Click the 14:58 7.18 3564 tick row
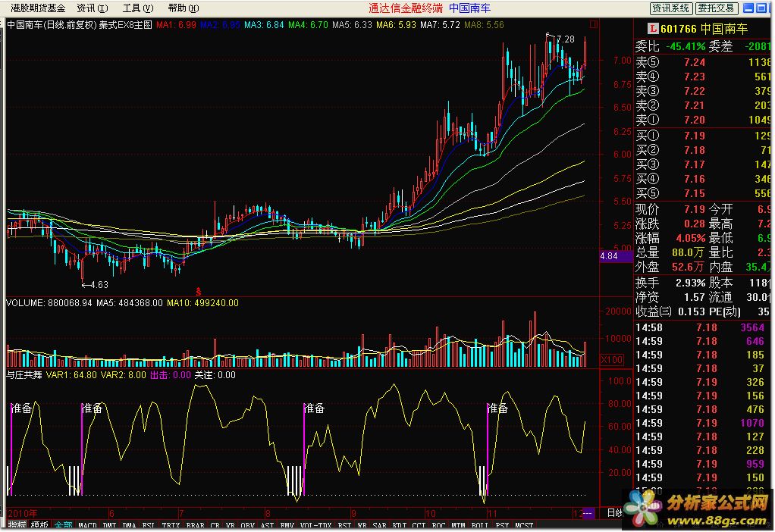 pos(701,327)
